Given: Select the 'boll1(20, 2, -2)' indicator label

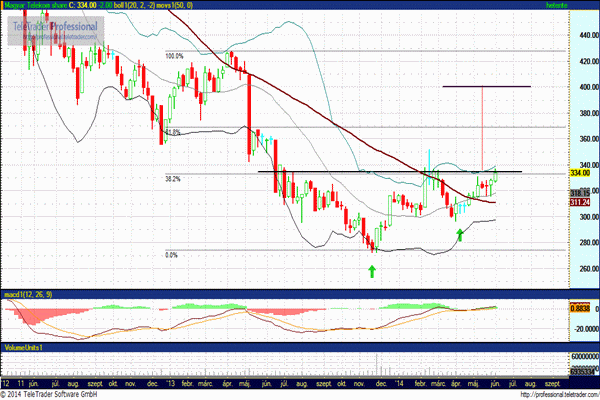Looking at the screenshot, I should click(x=134, y=5).
